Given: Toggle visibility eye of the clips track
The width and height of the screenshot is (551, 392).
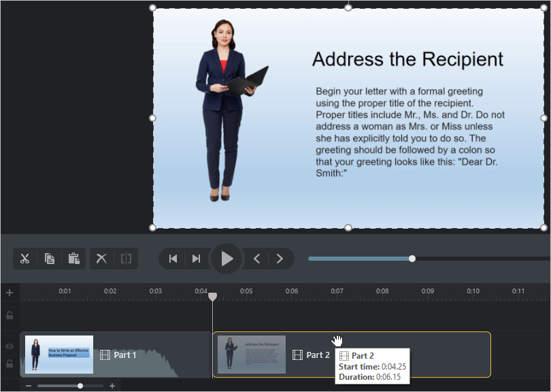Looking at the screenshot, I should point(10,346).
